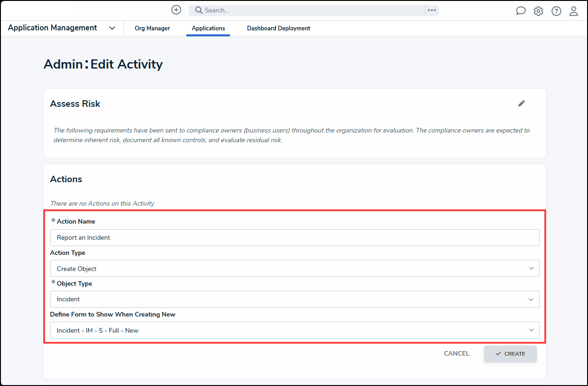Click the Define Form to Show When Creating New label
This screenshot has height=386, width=588.
[x=113, y=315]
